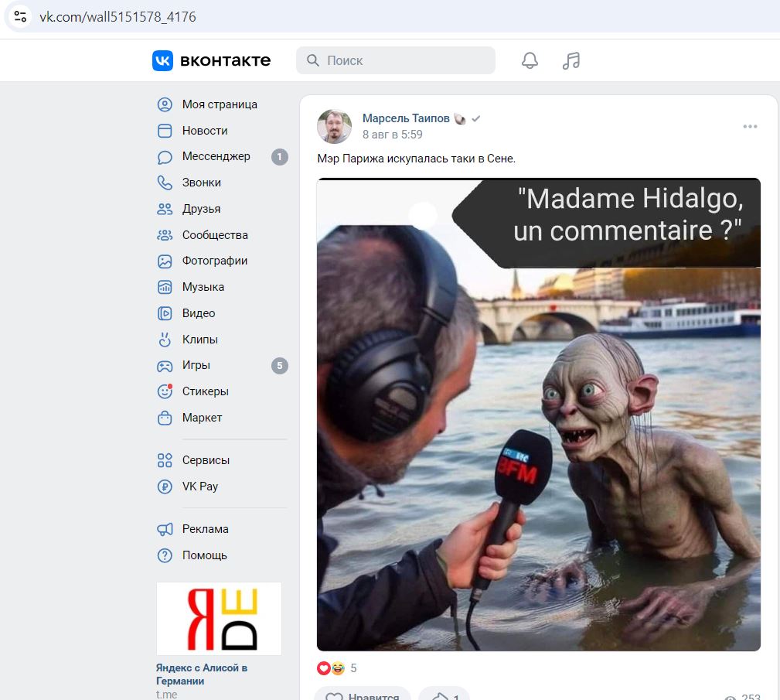Go to Новости feed icon
The image size is (780, 700).
[165, 131]
